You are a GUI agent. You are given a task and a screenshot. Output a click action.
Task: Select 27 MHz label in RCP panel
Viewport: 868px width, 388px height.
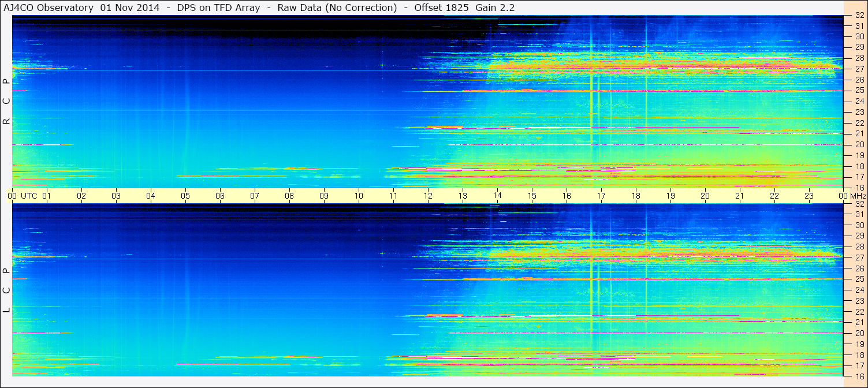click(859, 69)
